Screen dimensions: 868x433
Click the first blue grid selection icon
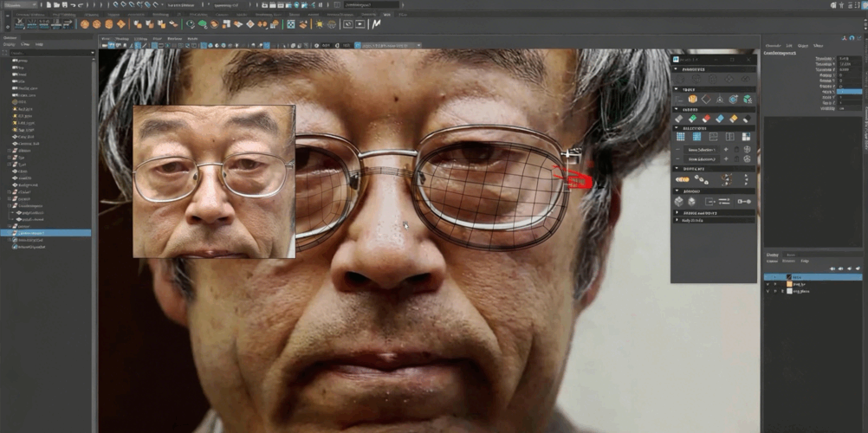pos(680,137)
